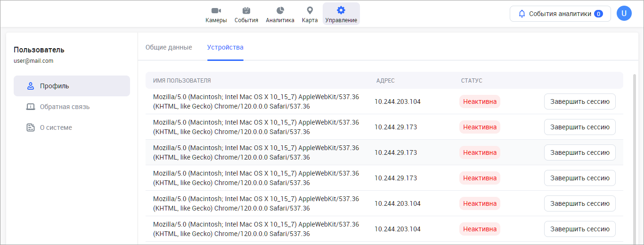644x245 pixels.
Task: Open the user avatar U menu
Action: tap(624, 14)
